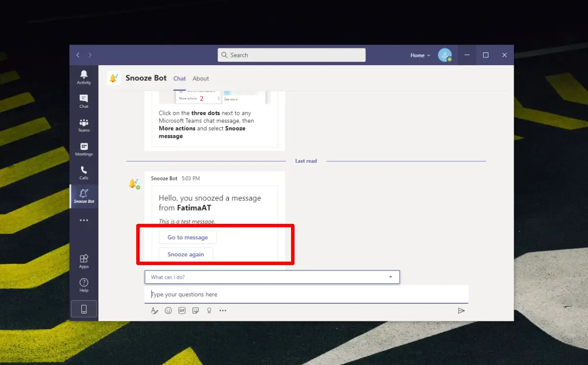Screen dimensions: 588x365
Task: Select Snooze Bot app in sidebar
Action: click(84, 196)
